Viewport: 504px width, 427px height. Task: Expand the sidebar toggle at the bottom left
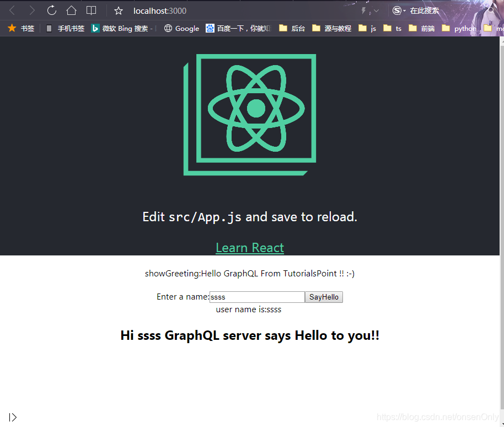point(13,417)
